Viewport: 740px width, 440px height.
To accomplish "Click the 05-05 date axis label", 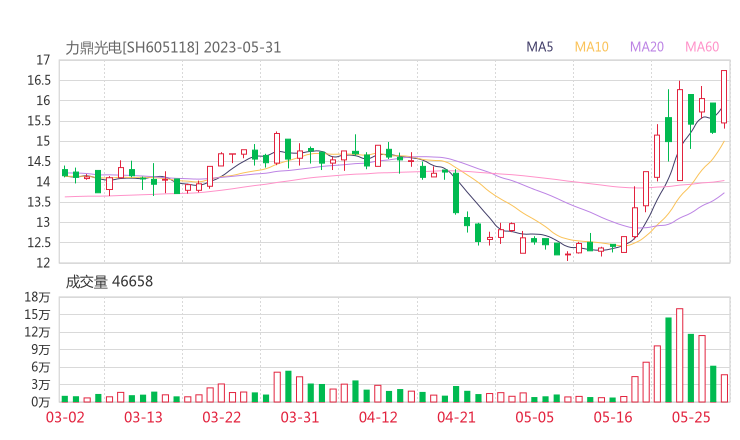I will [534, 417].
